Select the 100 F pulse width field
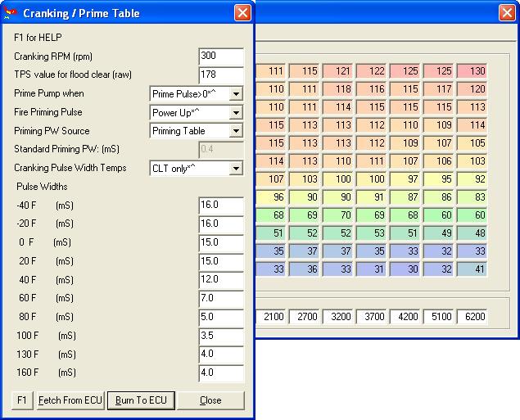Screen dimensions: 520x420 [221, 336]
